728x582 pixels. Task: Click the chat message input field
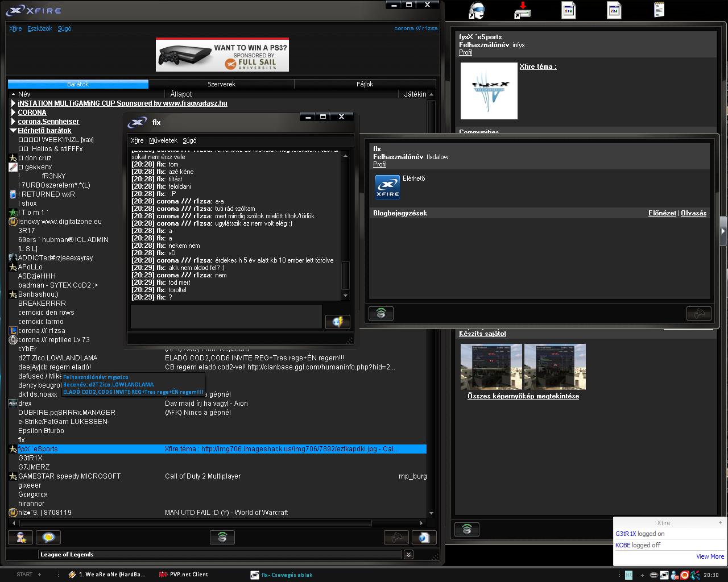(226, 317)
